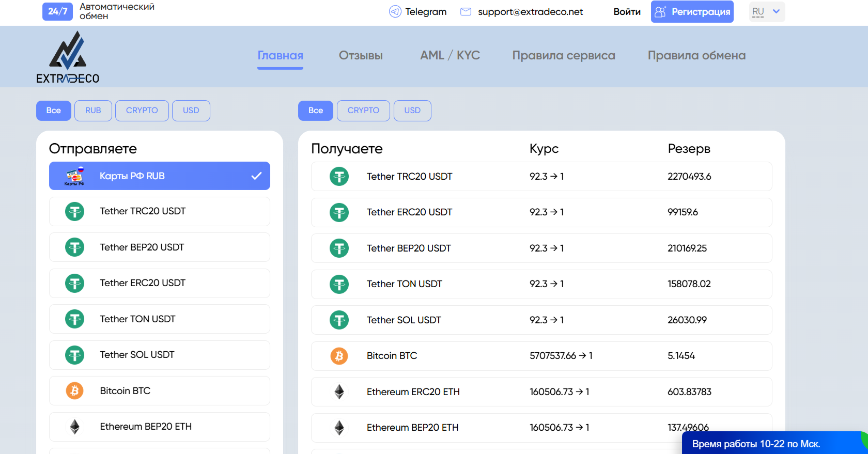Click Tether TON icon in Отправляете list
The image size is (868, 454).
pyautogui.click(x=75, y=319)
